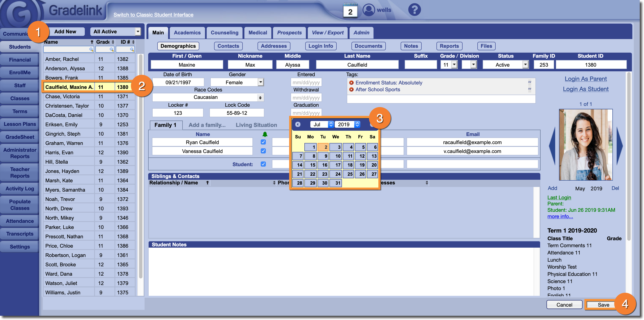Click the calendar icon showing 2
Viewport: 644px width, 320px height.
coord(350,11)
